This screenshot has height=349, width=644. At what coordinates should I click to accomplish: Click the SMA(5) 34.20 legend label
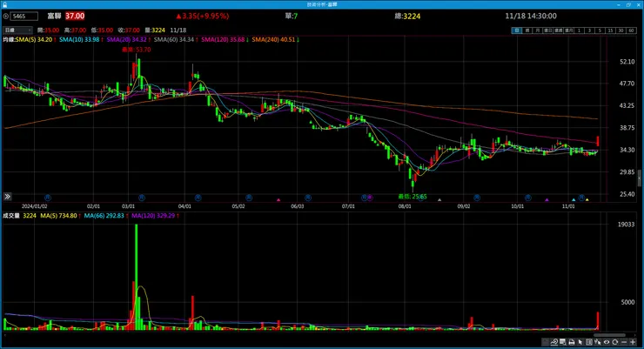click(x=34, y=39)
